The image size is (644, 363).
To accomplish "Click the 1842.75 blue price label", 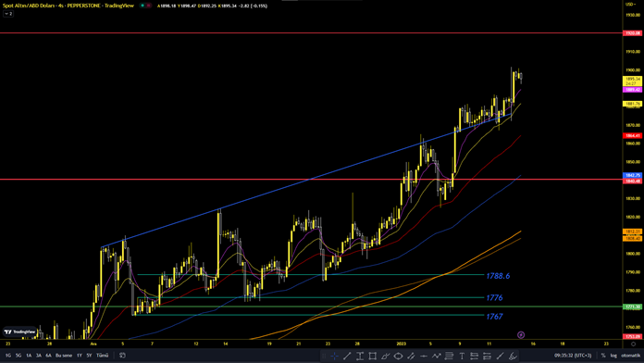I will 632,176.
